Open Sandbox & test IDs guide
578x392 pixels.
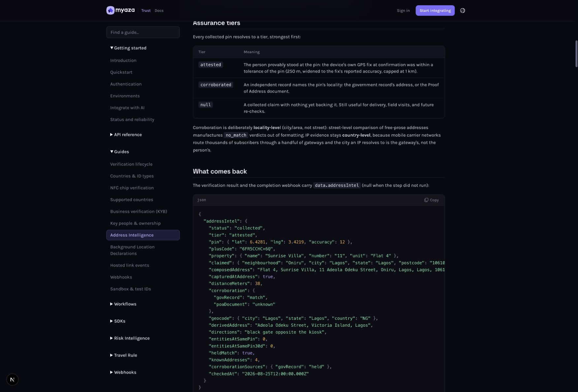[x=131, y=289]
